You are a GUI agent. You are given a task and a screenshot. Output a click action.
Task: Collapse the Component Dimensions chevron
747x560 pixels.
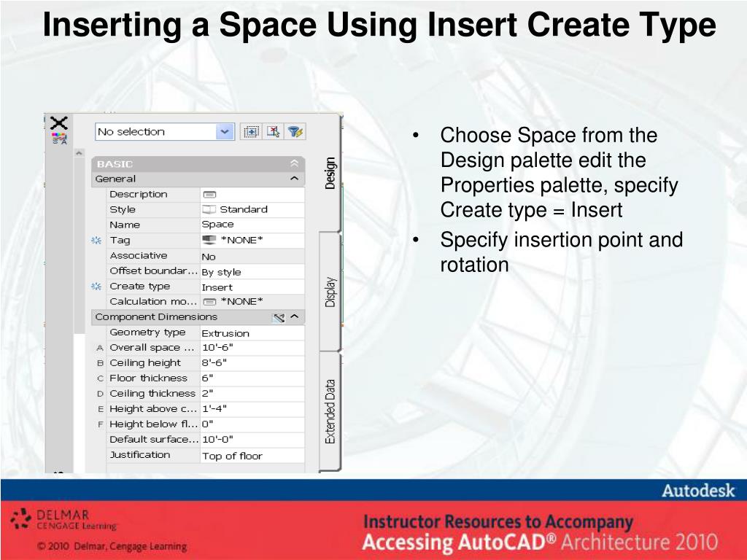click(x=295, y=316)
